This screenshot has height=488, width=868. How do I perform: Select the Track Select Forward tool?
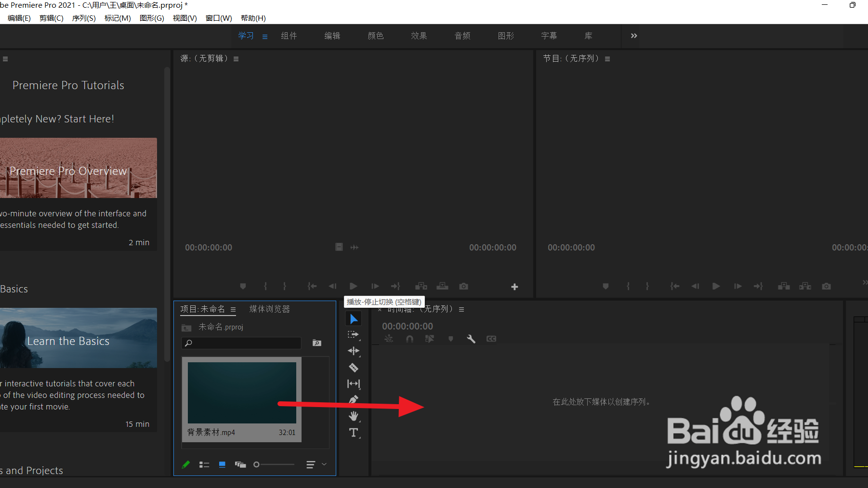click(354, 335)
